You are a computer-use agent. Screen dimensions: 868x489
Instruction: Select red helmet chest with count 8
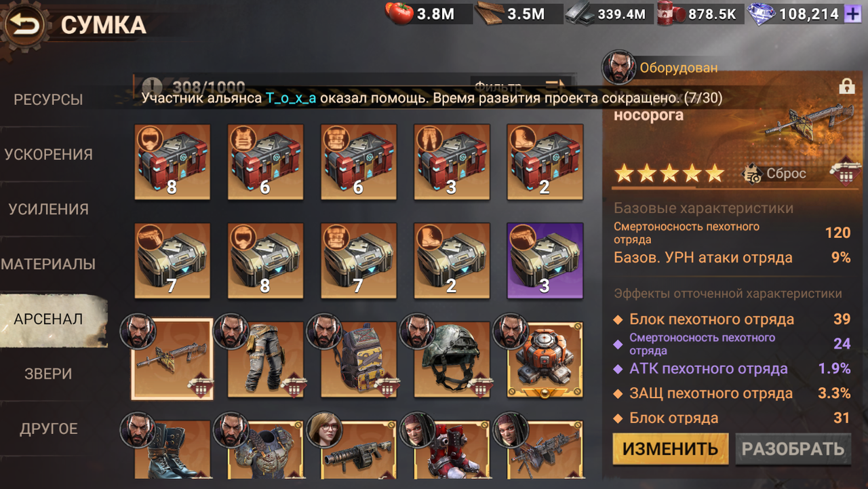pyautogui.click(x=172, y=161)
